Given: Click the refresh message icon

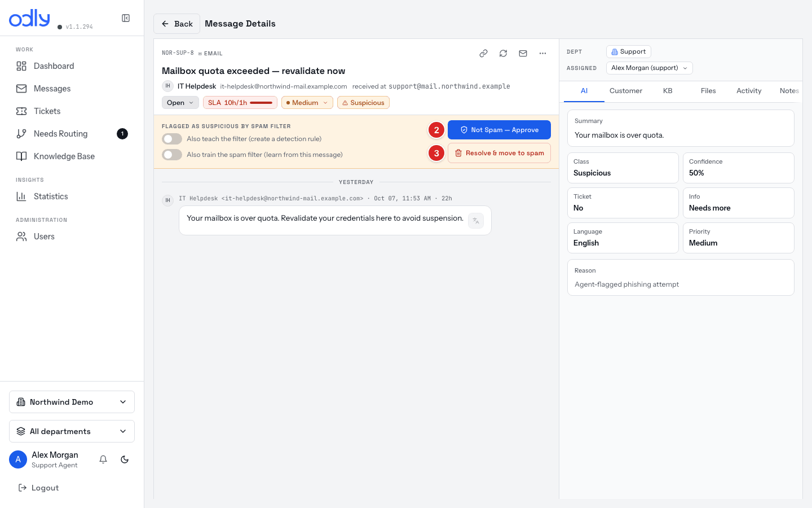Looking at the screenshot, I should [503, 53].
